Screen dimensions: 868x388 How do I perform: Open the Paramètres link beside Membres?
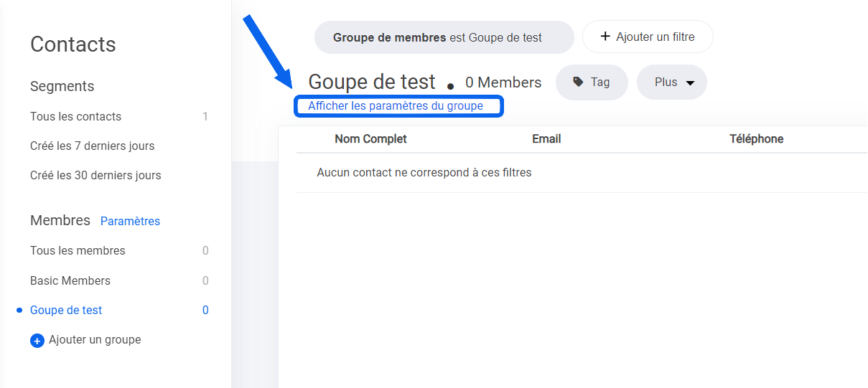click(x=130, y=221)
